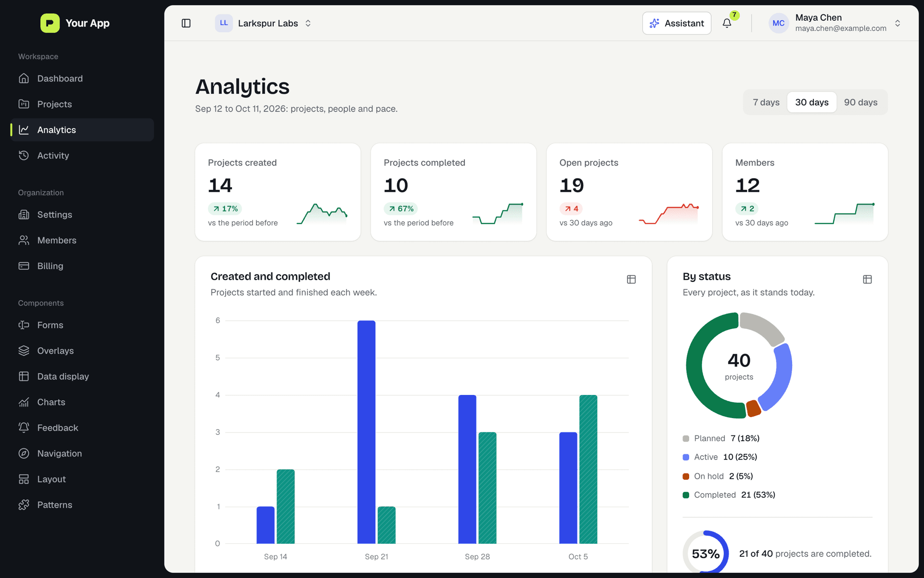The height and width of the screenshot is (578, 924).
Task: Click the MC user avatar
Action: point(778,23)
